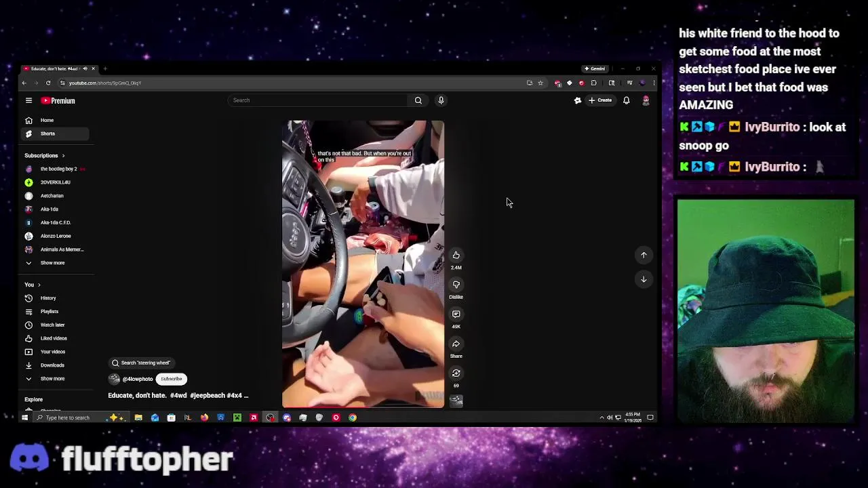The height and width of the screenshot is (488, 868).
Task: Focus the YouTube Search input field
Action: (x=319, y=100)
